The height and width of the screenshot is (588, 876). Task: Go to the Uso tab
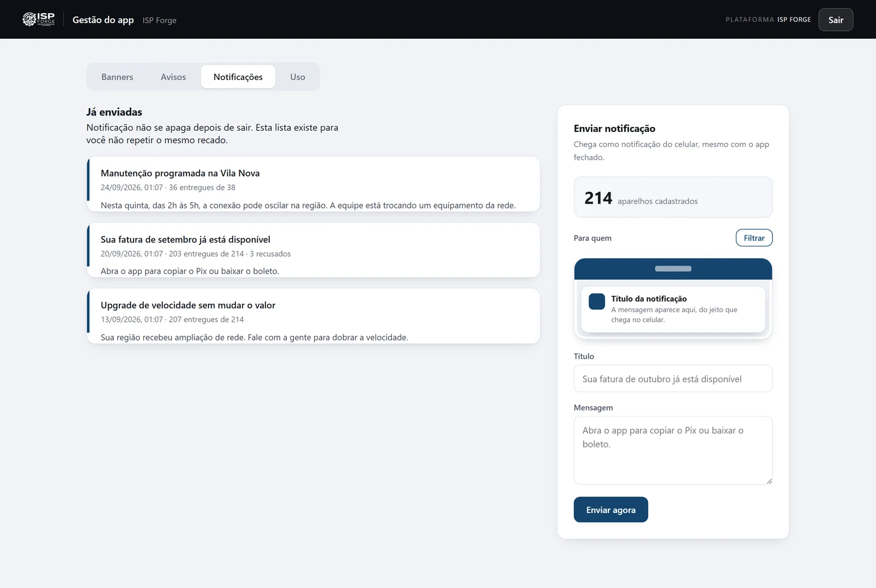pyautogui.click(x=297, y=77)
